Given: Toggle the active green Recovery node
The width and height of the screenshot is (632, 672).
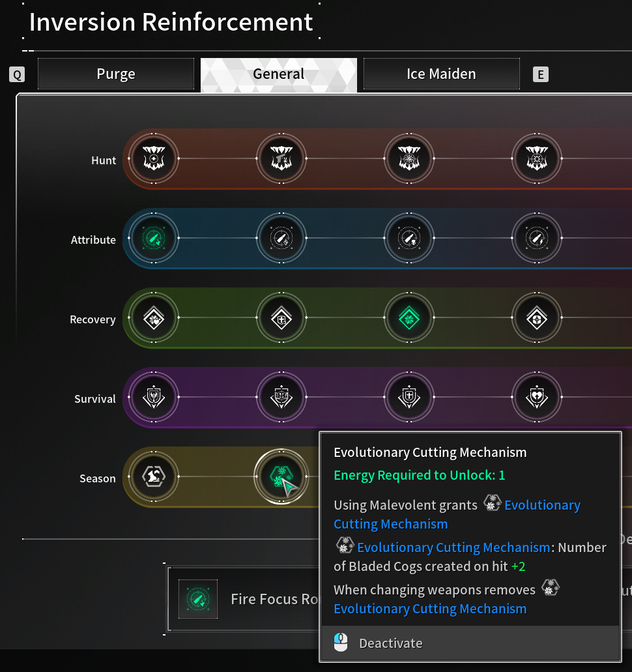Looking at the screenshot, I should 409,317.
